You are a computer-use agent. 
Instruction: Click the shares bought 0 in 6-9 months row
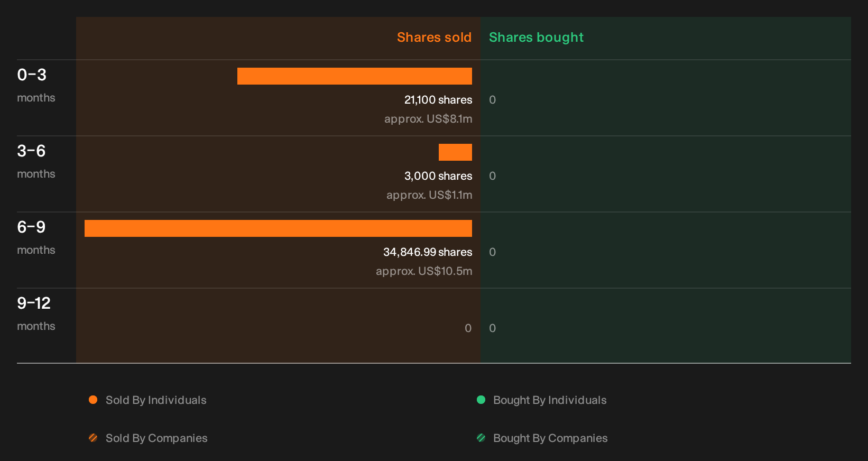(x=493, y=252)
